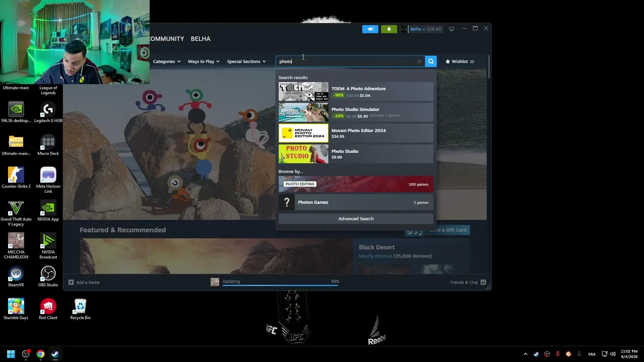Click the Updating download progress bar

coord(281,285)
